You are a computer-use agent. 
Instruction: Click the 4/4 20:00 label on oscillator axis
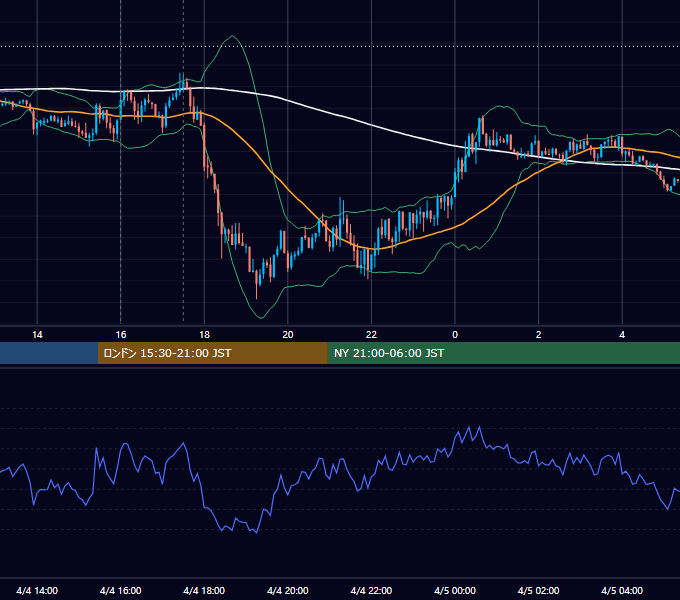288,590
